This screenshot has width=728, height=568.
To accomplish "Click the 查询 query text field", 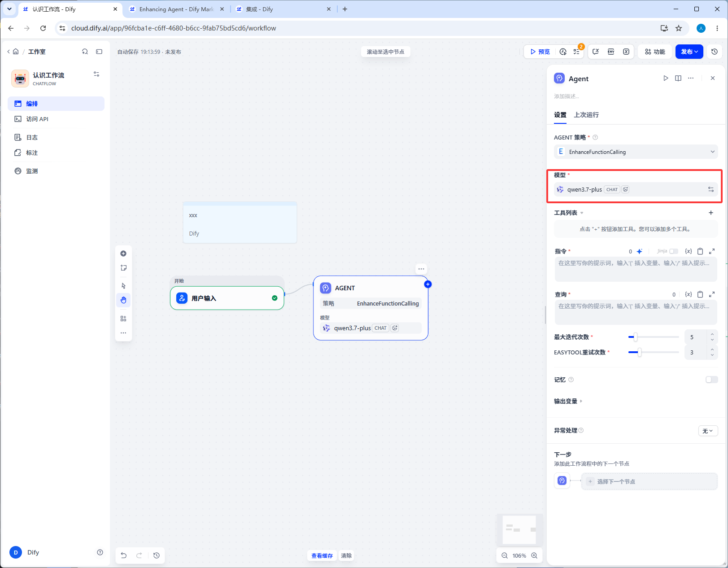I will tap(636, 312).
